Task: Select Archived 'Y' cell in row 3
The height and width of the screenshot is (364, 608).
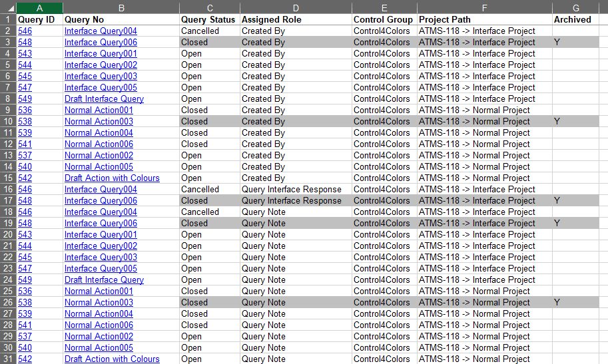Action: coord(576,42)
